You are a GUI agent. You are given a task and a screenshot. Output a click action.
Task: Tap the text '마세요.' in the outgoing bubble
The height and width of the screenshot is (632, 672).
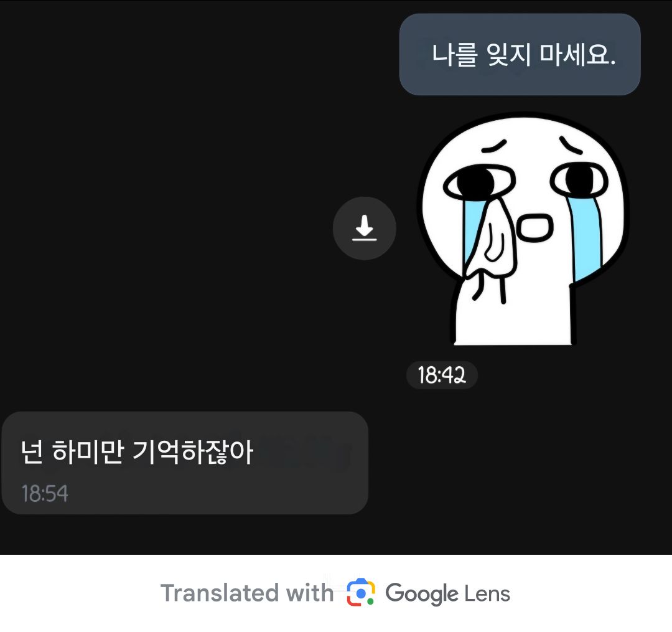click(x=577, y=55)
